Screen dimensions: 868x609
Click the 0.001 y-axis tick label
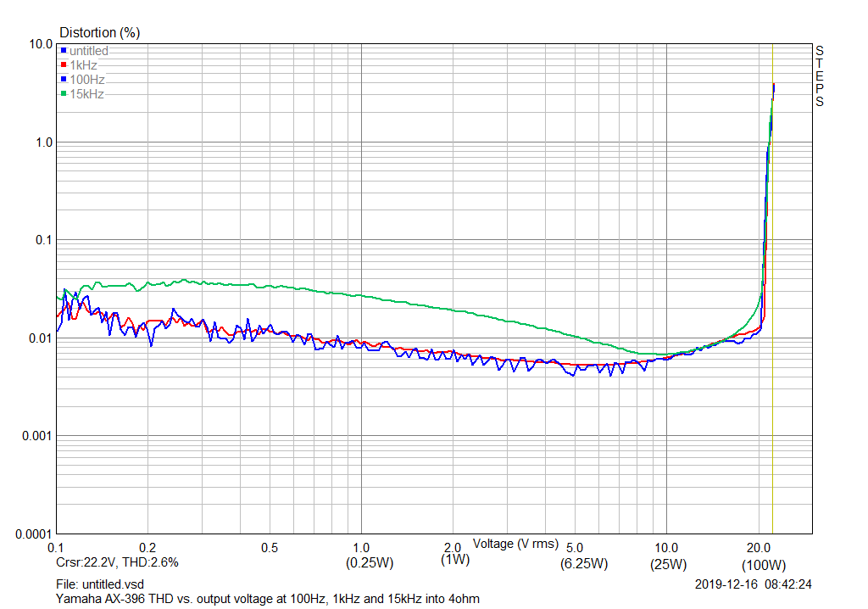37,436
